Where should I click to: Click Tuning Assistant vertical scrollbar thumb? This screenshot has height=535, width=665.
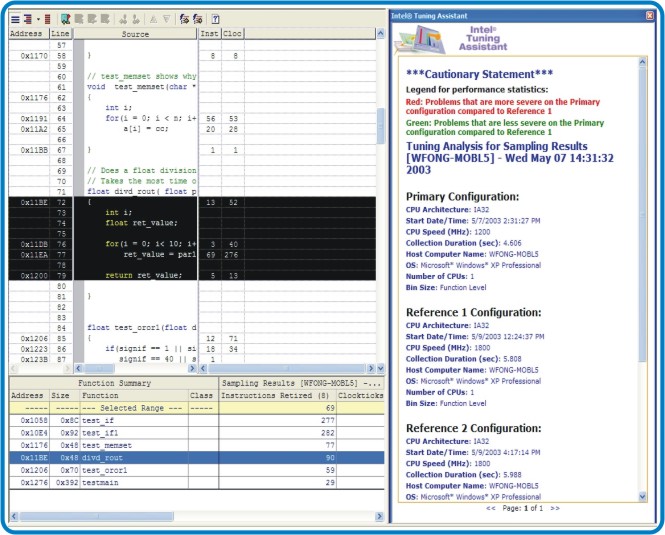(643, 214)
